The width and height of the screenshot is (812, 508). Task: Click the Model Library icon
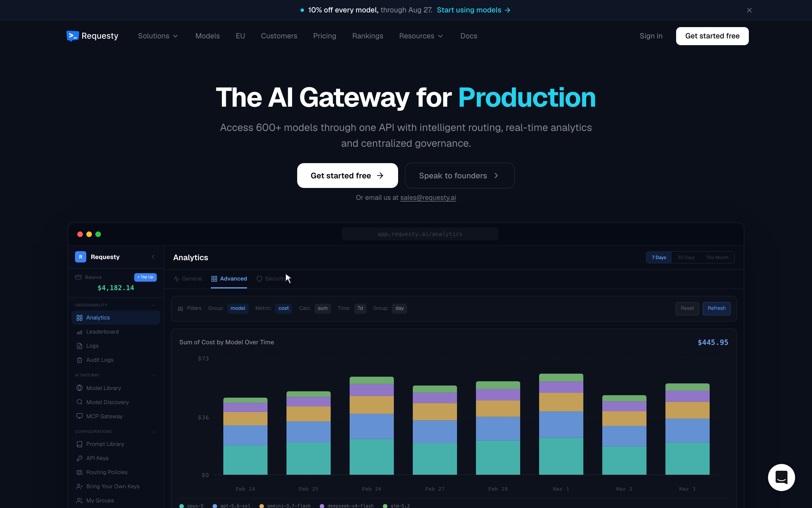[80, 388]
